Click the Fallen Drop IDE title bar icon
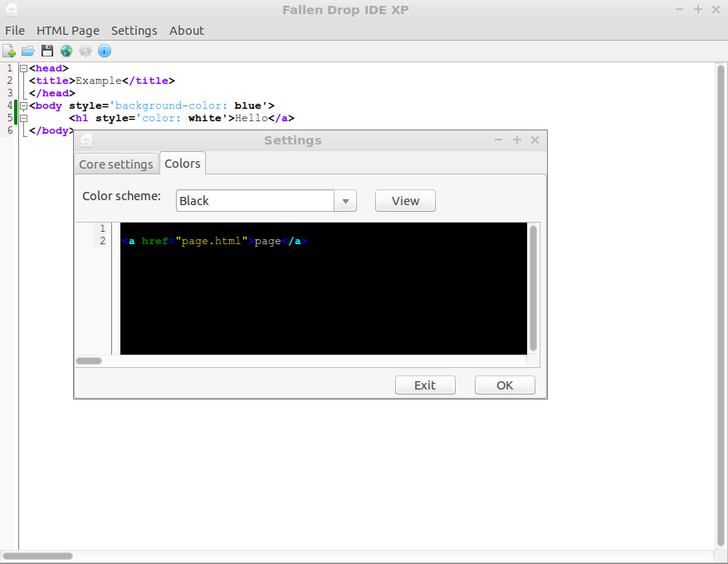Image resolution: width=728 pixels, height=564 pixels. 12,9
